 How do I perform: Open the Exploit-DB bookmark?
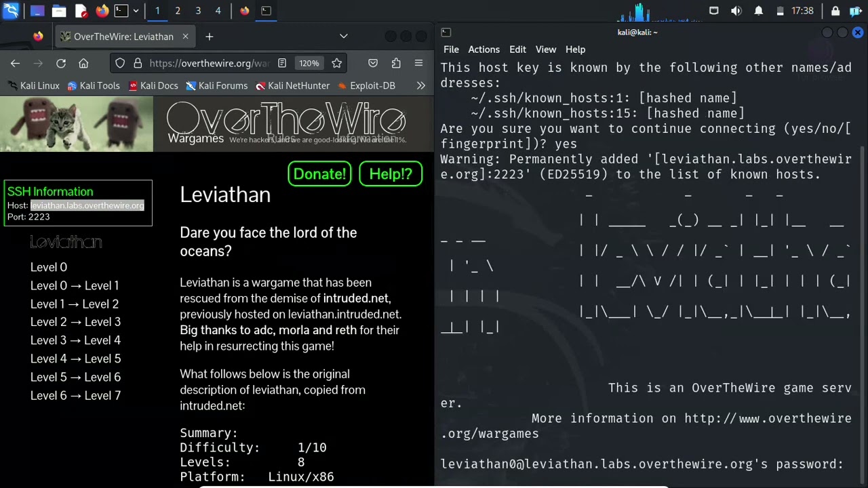coord(367,86)
